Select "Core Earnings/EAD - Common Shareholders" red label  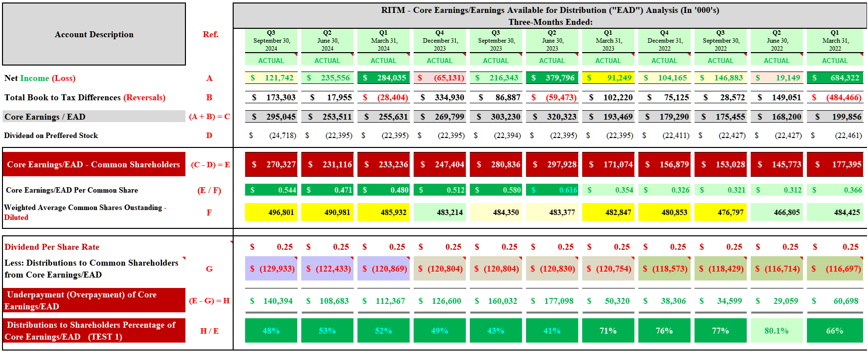[94, 164]
